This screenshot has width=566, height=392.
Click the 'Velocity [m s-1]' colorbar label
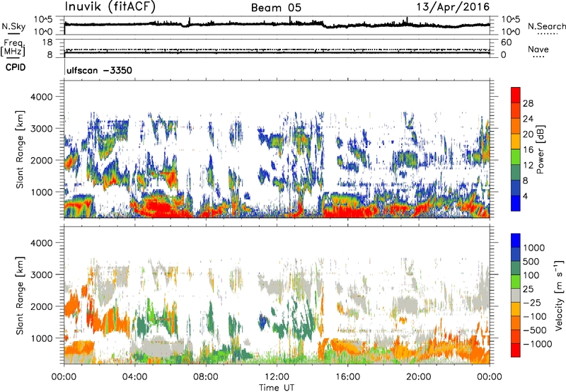coord(559,295)
